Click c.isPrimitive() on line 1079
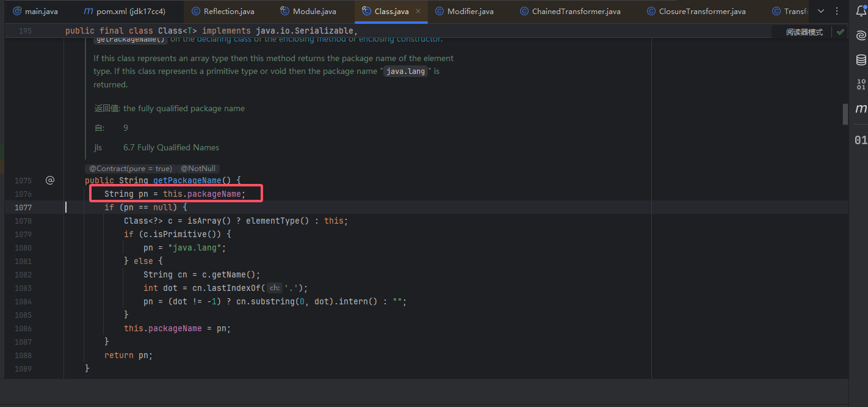This screenshot has width=868, height=407. pyautogui.click(x=183, y=234)
